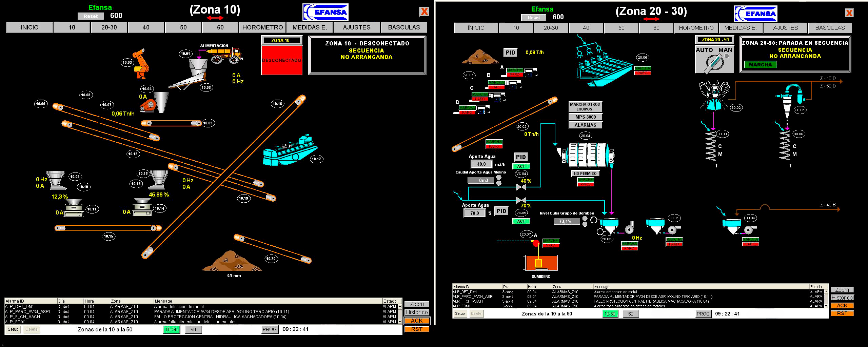Click the MPS-3000 button

tap(586, 117)
